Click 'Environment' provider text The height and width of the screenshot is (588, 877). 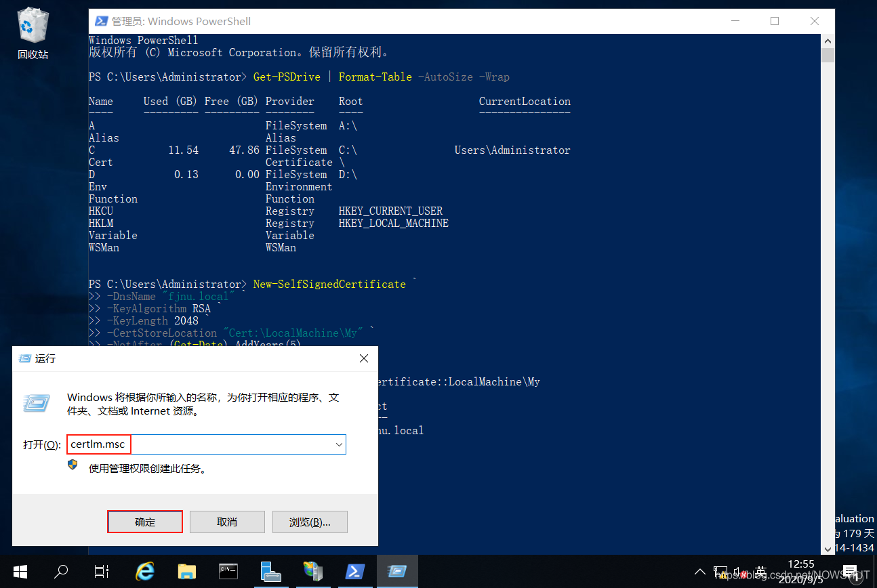click(x=299, y=186)
